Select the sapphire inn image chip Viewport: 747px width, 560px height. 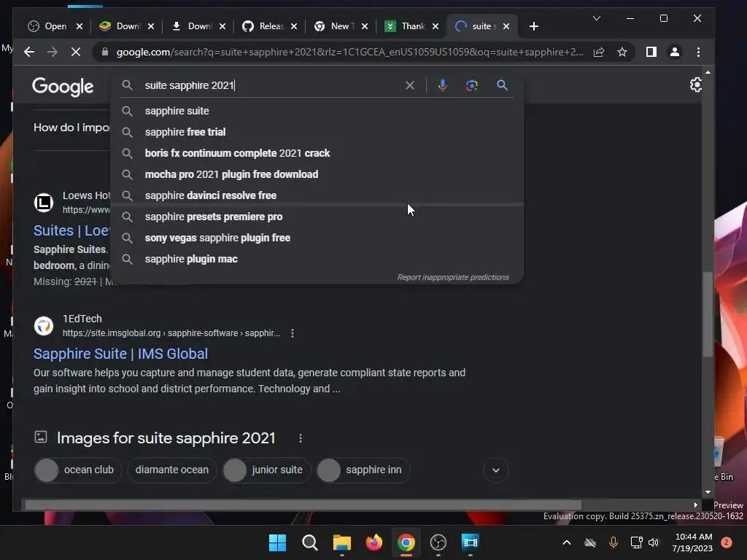pyautogui.click(x=363, y=470)
